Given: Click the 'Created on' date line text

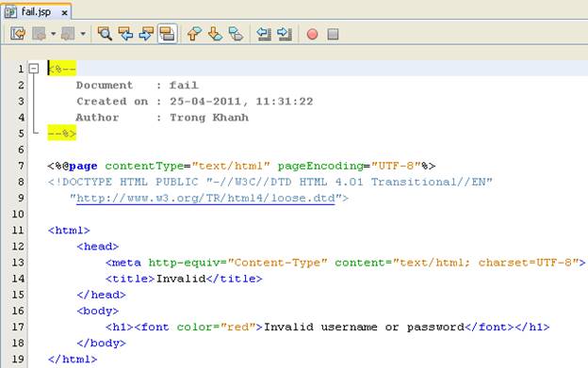Looking at the screenshot, I should click(x=195, y=102).
